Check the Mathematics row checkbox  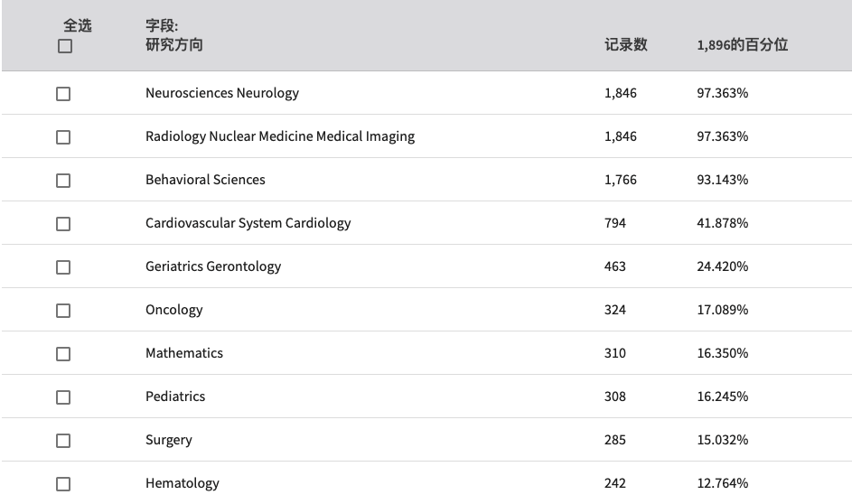pos(63,354)
